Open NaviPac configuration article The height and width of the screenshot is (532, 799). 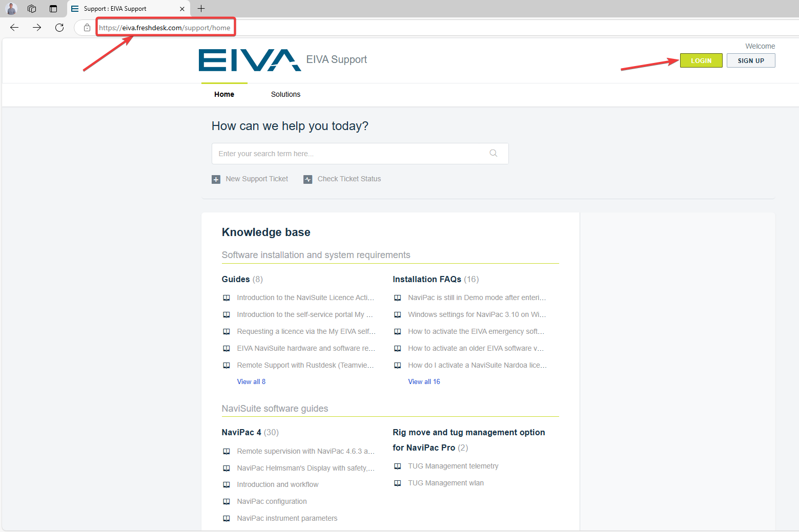(x=272, y=501)
